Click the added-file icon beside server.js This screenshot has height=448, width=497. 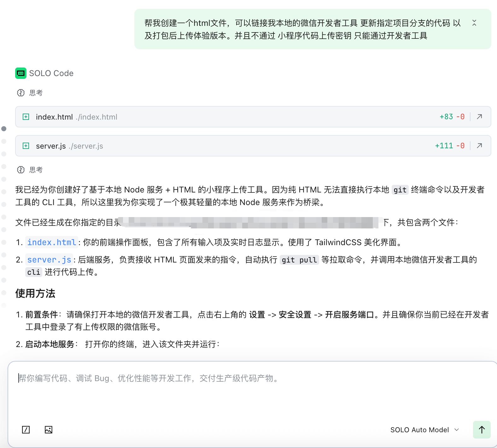[x=26, y=146]
